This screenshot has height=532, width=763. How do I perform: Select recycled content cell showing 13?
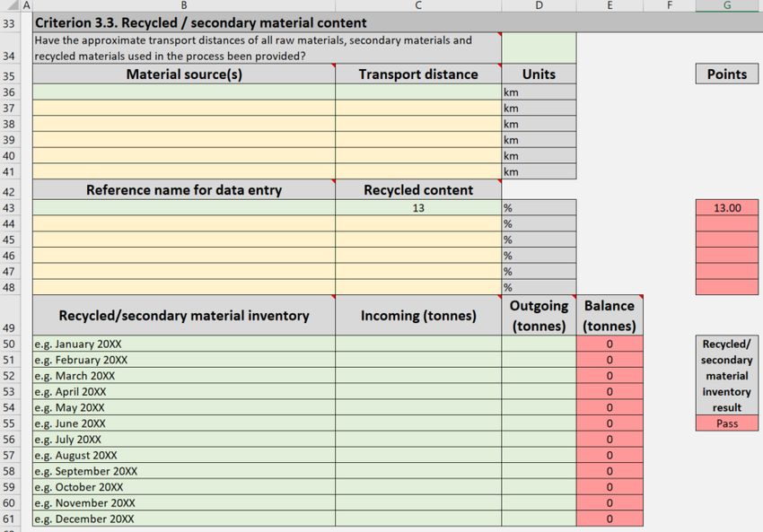tap(418, 207)
